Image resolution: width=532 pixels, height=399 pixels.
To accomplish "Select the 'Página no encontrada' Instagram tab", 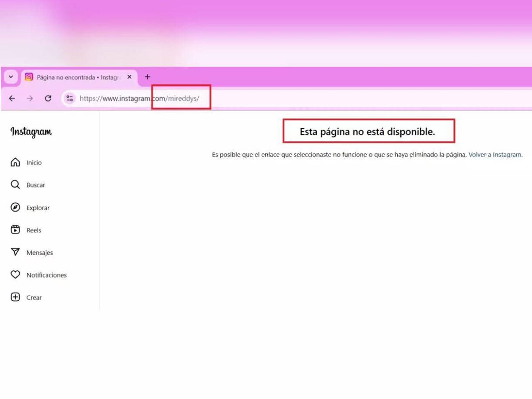I will tap(74, 77).
